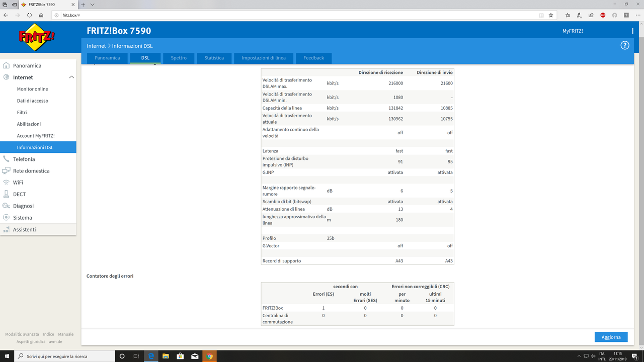Select the DSL tab

click(x=145, y=58)
